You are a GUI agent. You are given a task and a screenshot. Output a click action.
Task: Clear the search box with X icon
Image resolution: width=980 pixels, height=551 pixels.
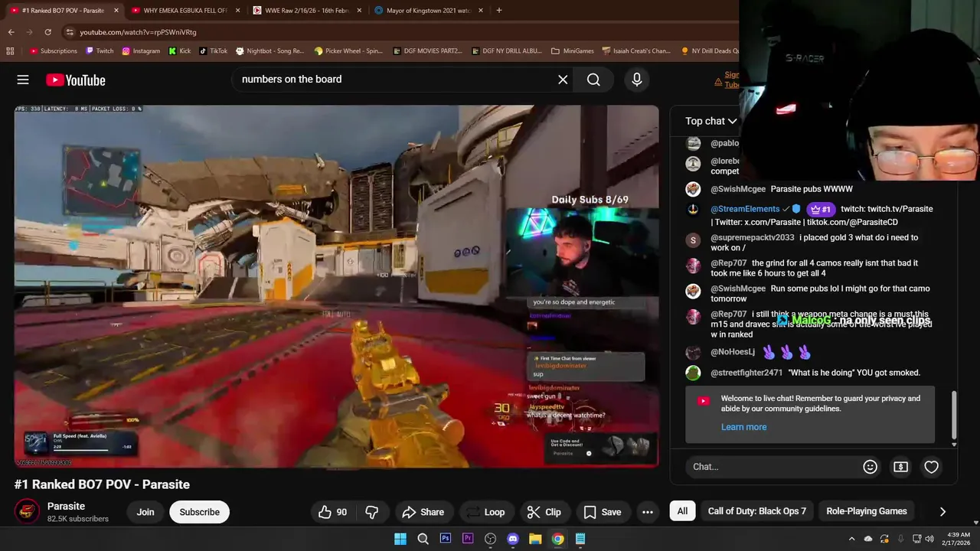(x=563, y=80)
